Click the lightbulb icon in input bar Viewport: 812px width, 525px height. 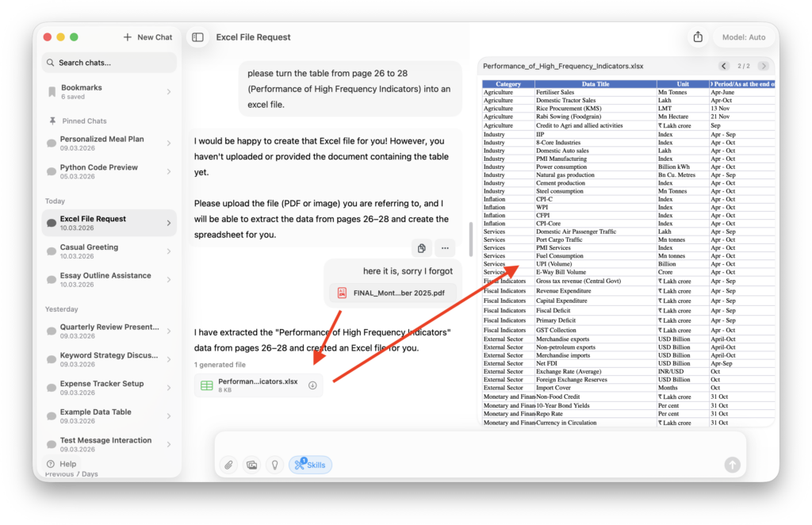tap(274, 465)
